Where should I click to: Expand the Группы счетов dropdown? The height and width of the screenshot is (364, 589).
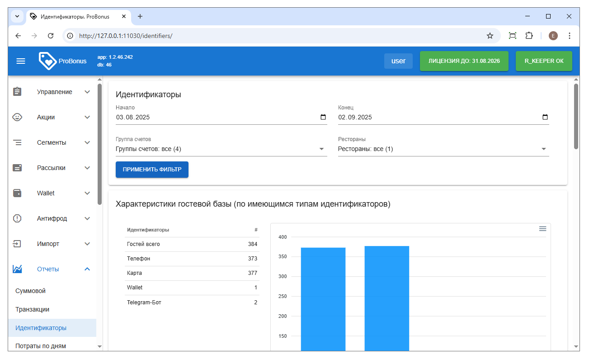pos(321,149)
